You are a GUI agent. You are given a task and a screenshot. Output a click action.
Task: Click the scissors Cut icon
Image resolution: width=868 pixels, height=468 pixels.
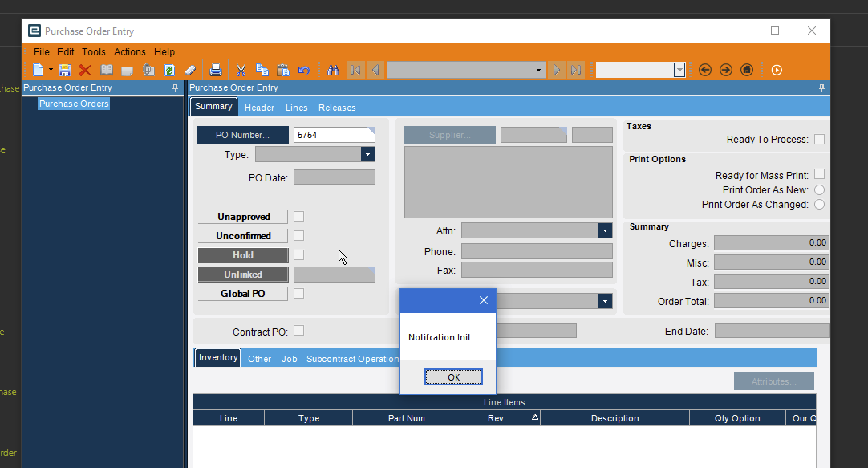click(241, 71)
